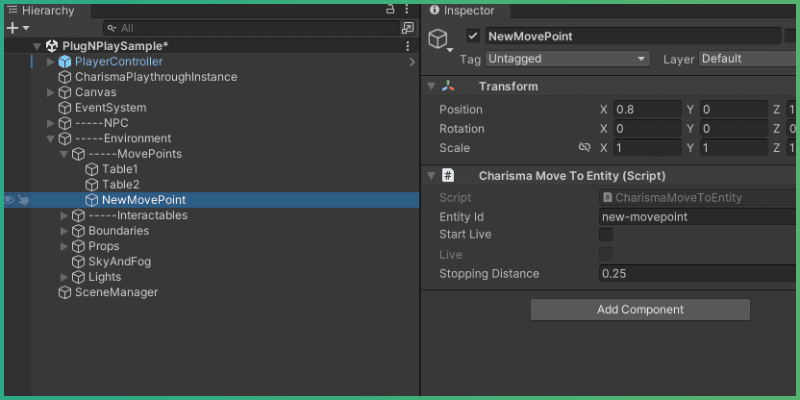Viewport: 800px width, 400px height.
Task: Enable the Start Live checkbox
Action: pos(605,235)
